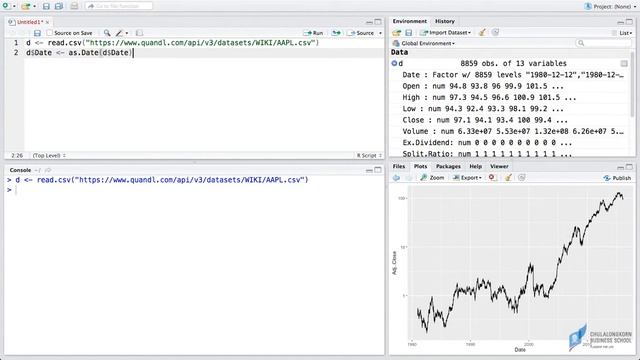Focus the Go to file/function field
Viewport: 640px width, 360px height.
tap(119, 6)
